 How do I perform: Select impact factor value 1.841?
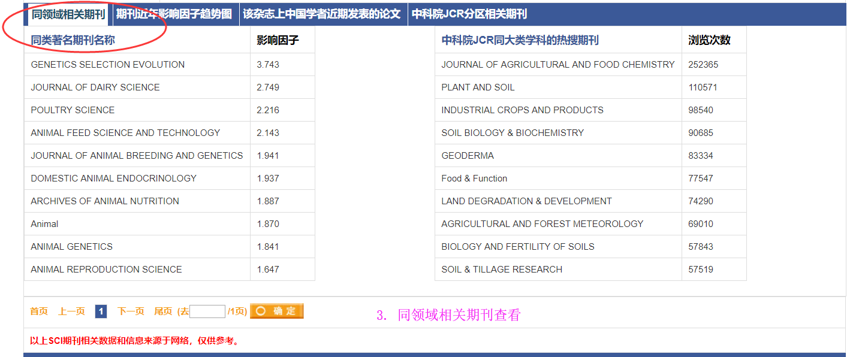coord(268,247)
